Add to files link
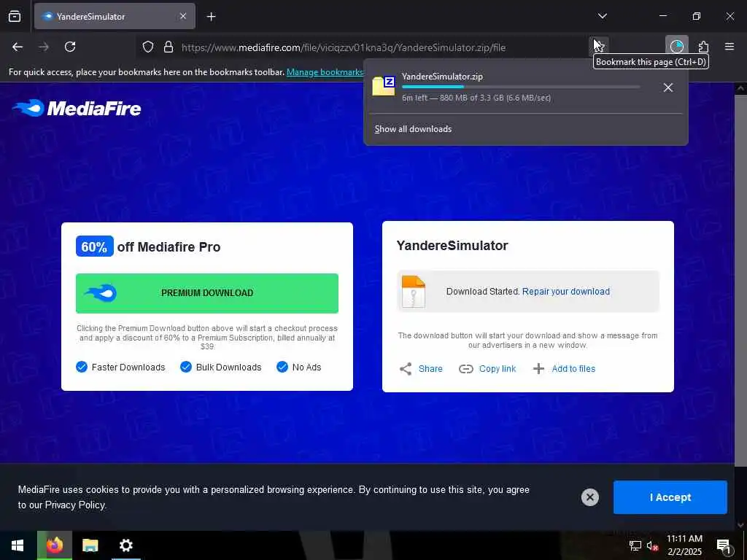 [x=573, y=368]
